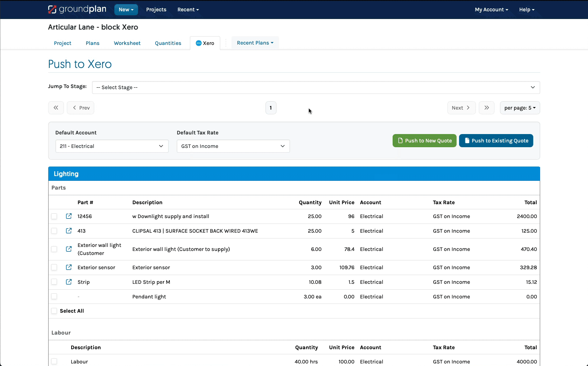The width and height of the screenshot is (588, 366).
Task: Click external link icon for Exterior sensor part
Action: (x=69, y=267)
